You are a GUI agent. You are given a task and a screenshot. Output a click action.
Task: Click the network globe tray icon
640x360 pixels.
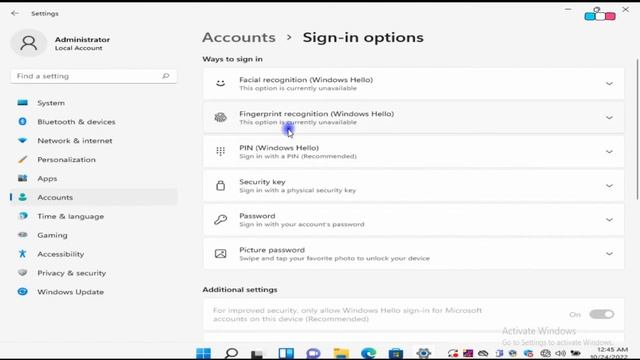tap(545, 353)
